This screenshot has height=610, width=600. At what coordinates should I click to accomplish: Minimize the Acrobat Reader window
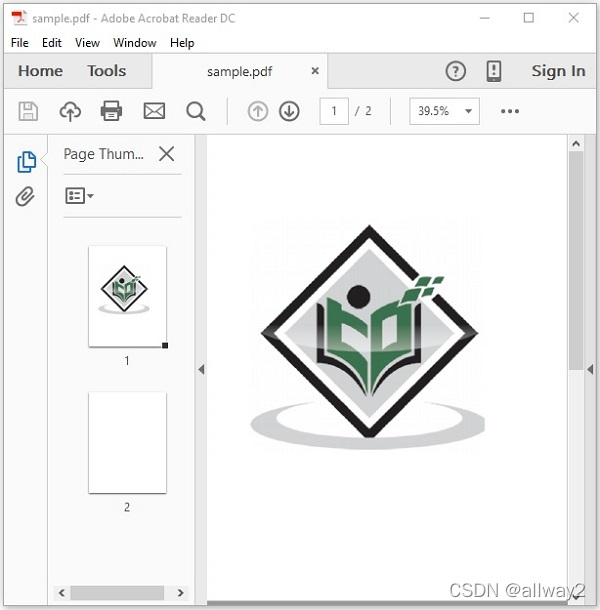[x=484, y=18]
